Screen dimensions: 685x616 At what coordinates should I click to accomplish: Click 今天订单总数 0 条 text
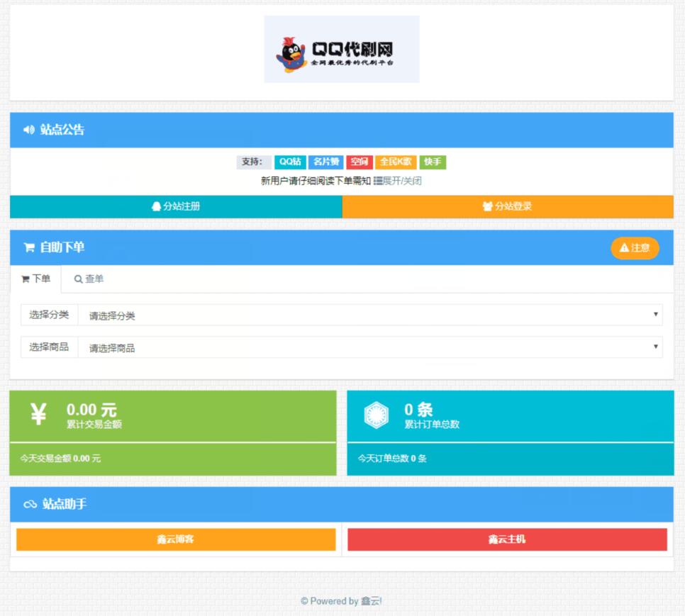[x=392, y=459]
